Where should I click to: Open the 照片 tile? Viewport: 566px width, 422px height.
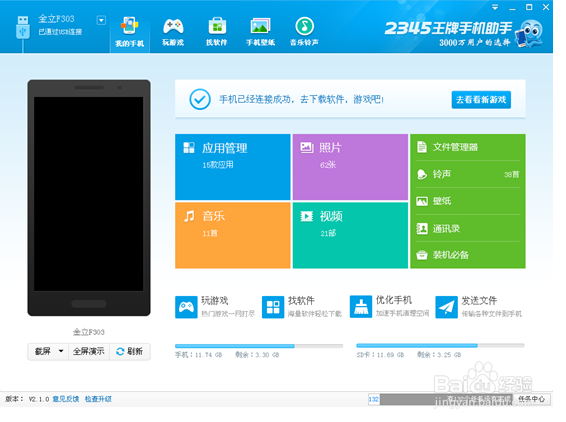(350, 167)
